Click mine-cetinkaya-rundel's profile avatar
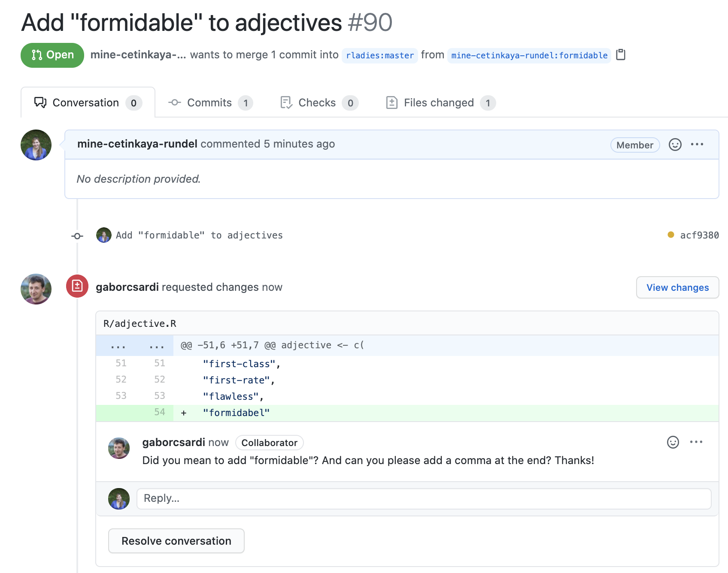Viewport: 728px width, 573px height. coord(36,145)
